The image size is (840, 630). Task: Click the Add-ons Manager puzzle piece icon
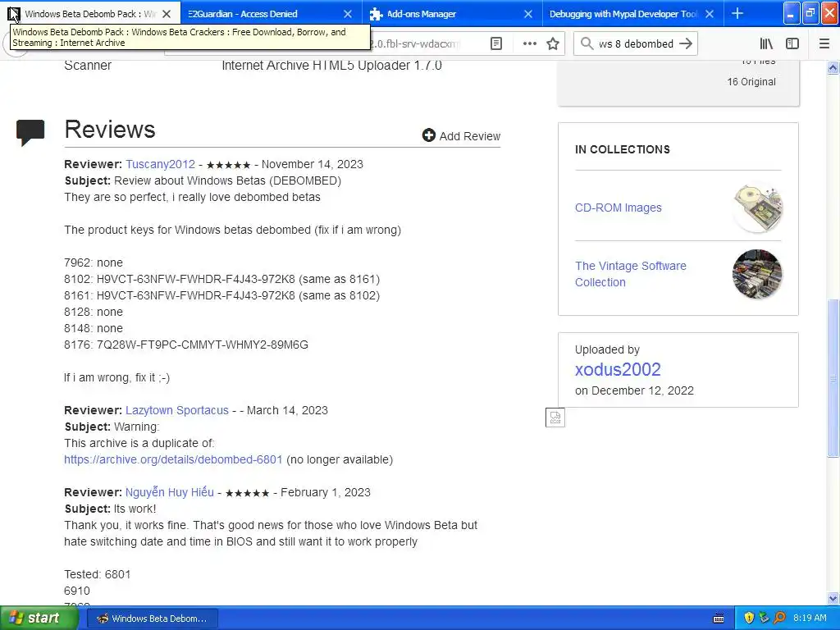[376, 14]
